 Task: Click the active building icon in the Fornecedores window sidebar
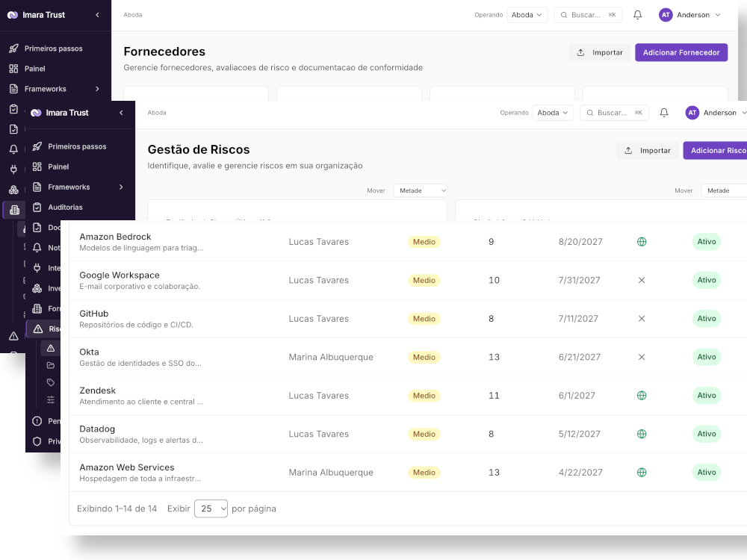(x=14, y=210)
